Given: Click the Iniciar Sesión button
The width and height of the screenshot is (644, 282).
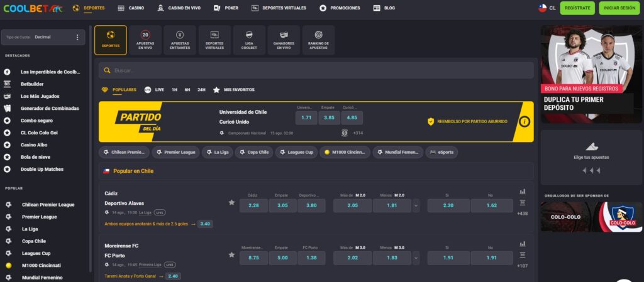Looking at the screenshot, I should [x=619, y=8].
